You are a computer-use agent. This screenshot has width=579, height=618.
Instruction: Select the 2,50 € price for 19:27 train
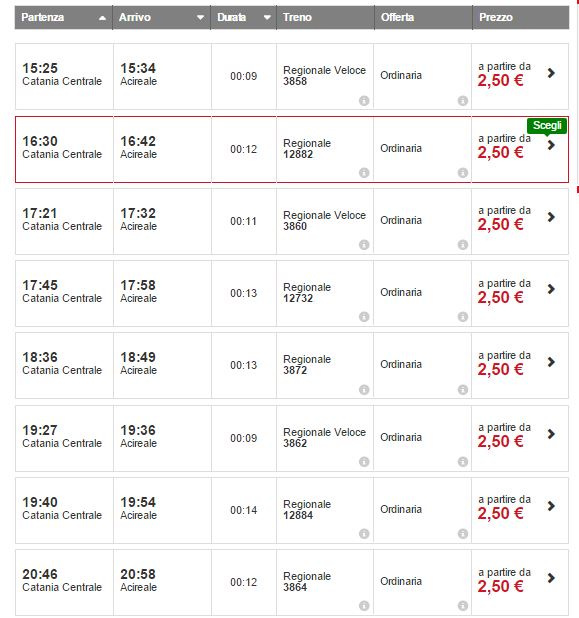pyautogui.click(x=500, y=442)
